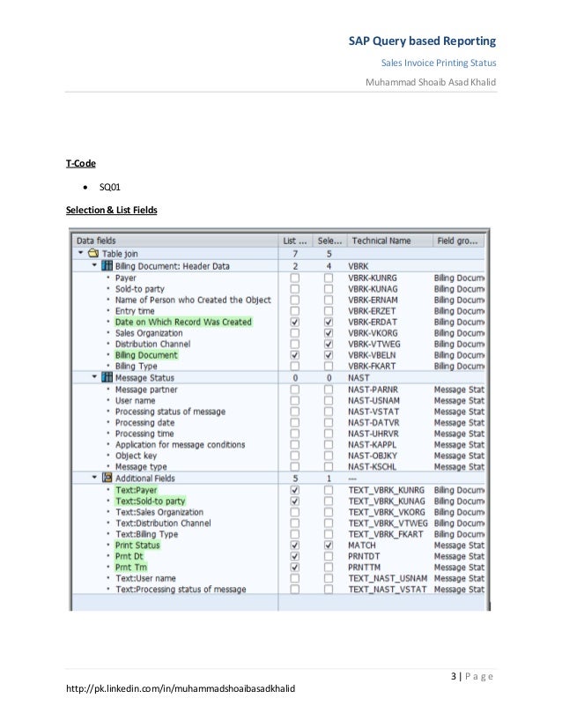Viewport: 562px width, 728px height.
Task: Select the Payer field row
Action: (x=126, y=278)
